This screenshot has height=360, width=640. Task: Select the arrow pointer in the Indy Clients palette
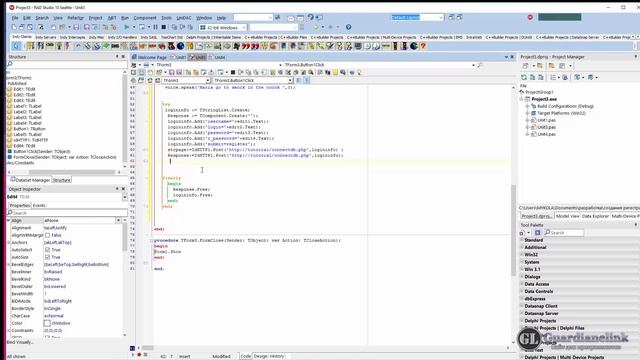pyautogui.click(x=16, y=46)
